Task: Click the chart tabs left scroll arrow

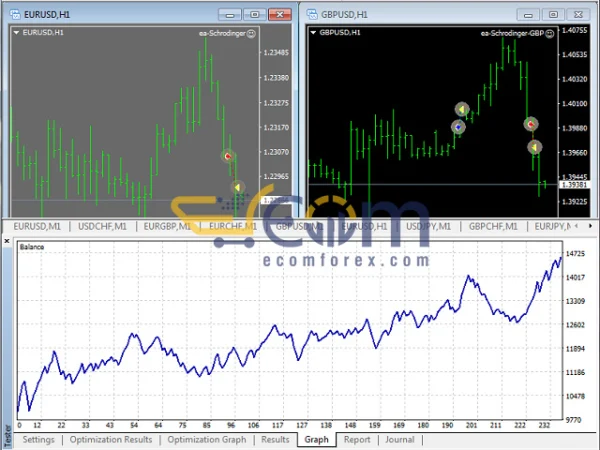Action: [577, 226]
